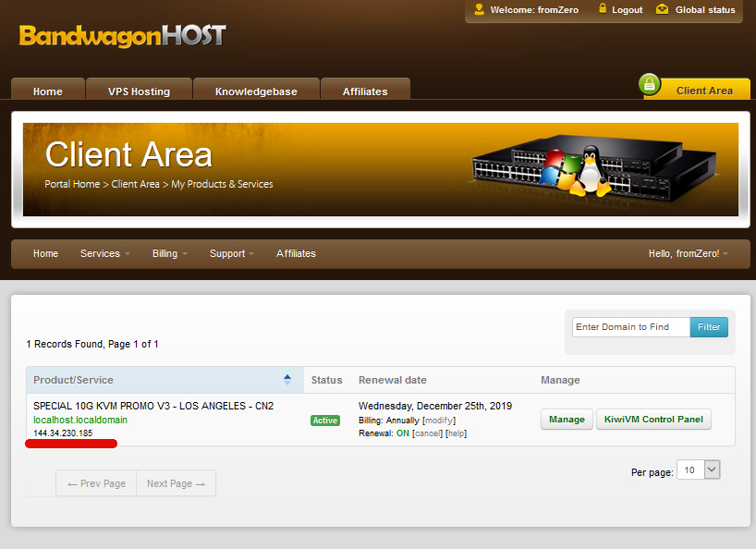This screenshot has width=756, height=549.
Task: Click the sort arrows in Product/Service header
Action: tap(287, 380)
